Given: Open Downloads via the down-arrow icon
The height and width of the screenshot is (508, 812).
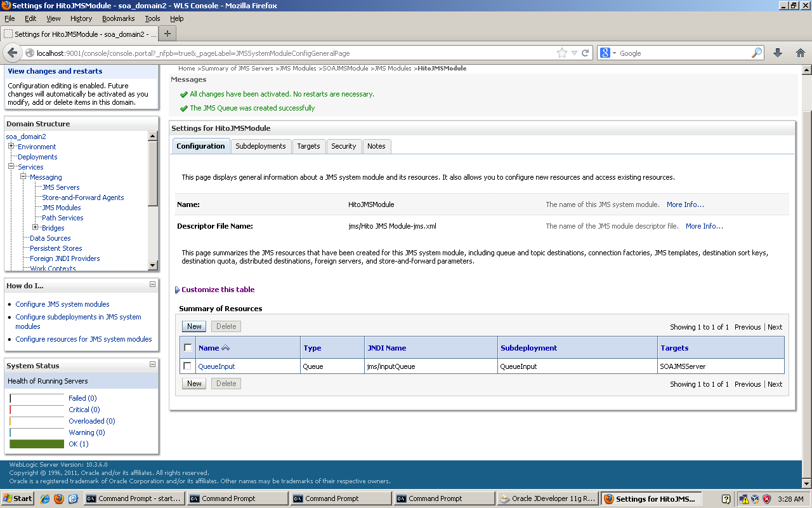Looking at the screenshot, I should pos(778,53).
